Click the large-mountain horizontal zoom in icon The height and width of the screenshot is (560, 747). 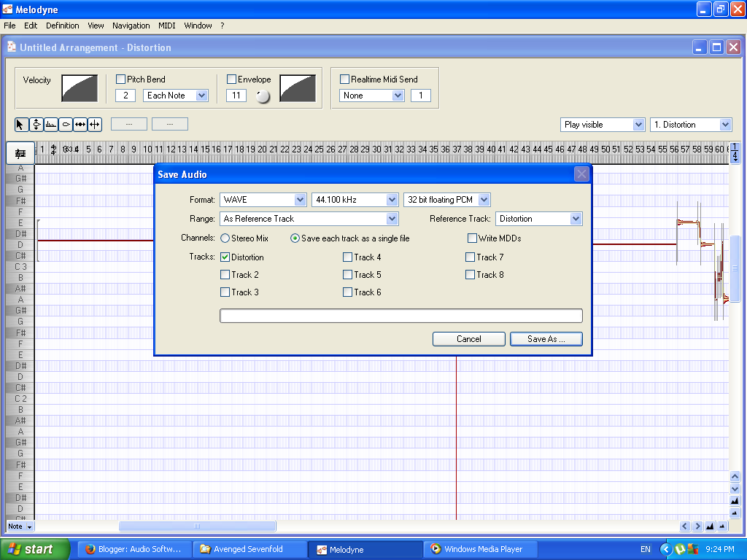pyautogui.click(x=710, y=526)
